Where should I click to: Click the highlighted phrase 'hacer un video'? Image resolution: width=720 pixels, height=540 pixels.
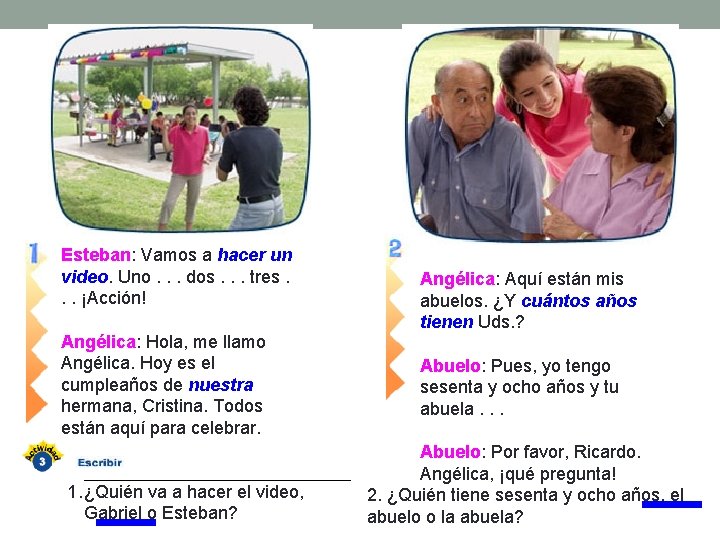tap(177, 265)
